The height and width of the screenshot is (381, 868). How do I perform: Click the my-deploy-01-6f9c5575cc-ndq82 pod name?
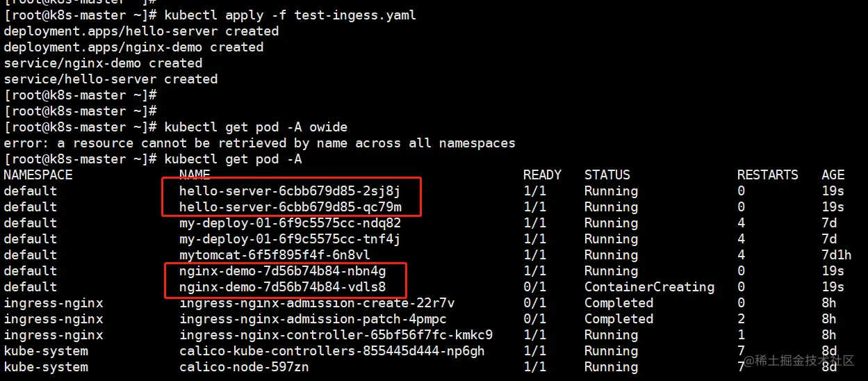click(x=290, y=223)
